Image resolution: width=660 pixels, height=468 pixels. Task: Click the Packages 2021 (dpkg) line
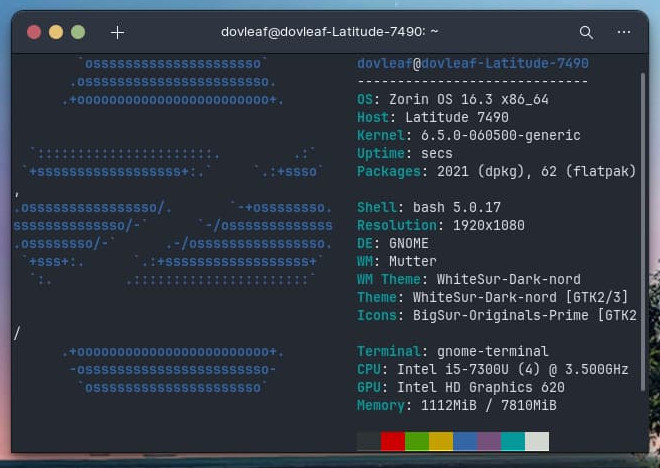point(496,171)
